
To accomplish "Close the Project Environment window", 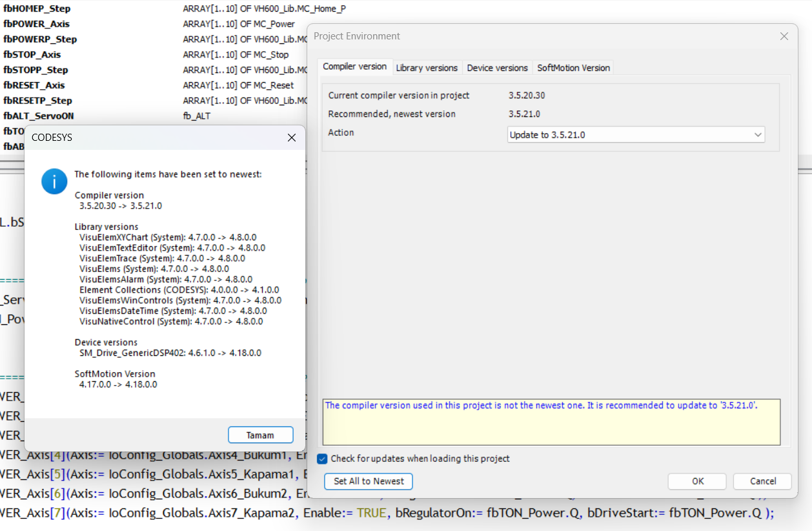I will coord(784,36).
